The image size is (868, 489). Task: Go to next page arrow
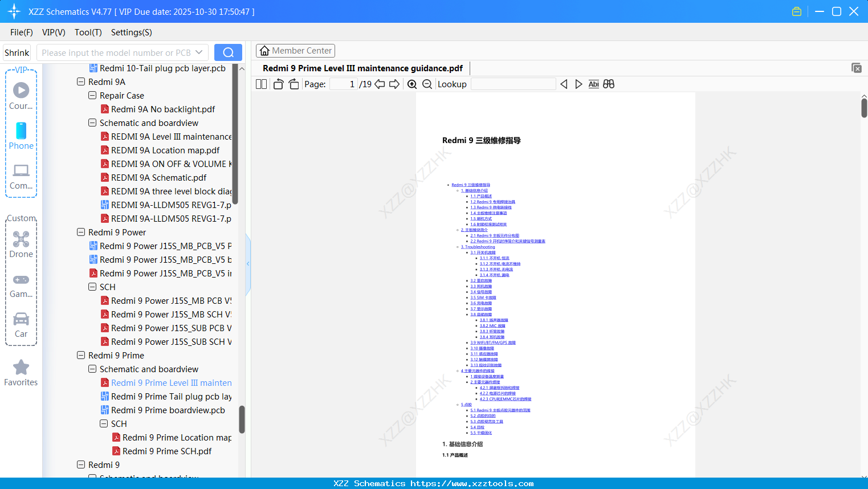tap(394, 84)
